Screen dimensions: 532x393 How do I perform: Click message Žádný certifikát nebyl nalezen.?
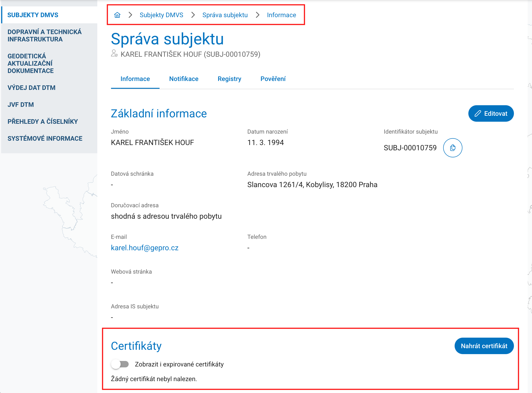coord(154,379)
